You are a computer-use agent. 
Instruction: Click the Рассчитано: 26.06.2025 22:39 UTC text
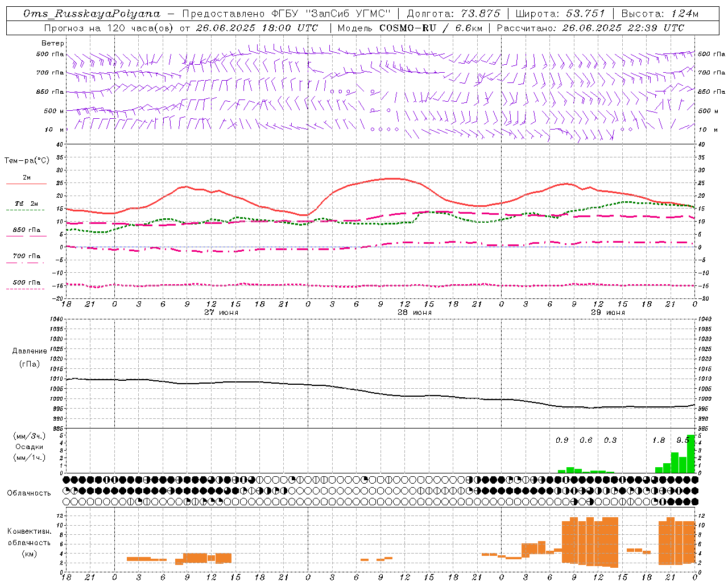click(x=590, y=27)
